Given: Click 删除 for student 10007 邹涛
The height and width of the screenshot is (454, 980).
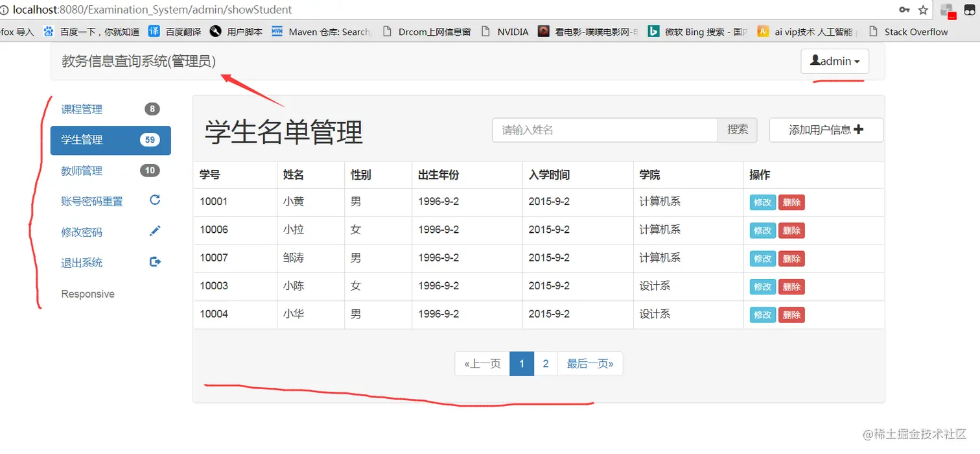Looking at the screenshot, I should click(791, 259).
